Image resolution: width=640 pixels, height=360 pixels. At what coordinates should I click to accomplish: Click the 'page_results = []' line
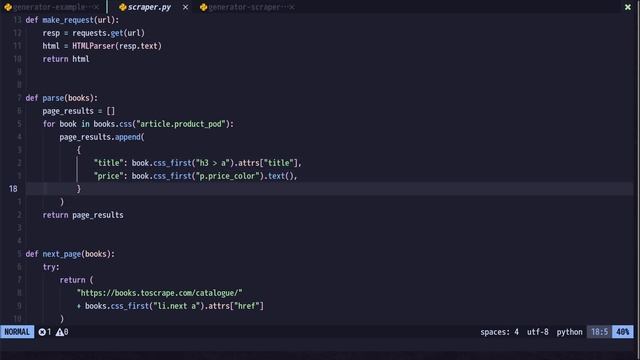click(x=79, y=111)
